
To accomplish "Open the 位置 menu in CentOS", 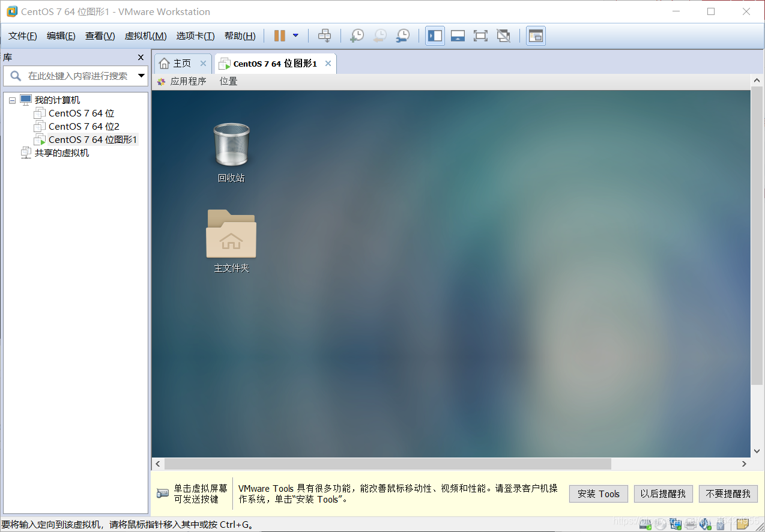I will point(229,82).
